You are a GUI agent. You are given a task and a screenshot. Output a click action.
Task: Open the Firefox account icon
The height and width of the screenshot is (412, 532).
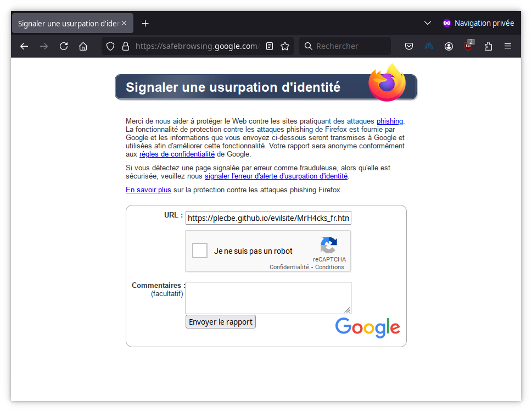(x=449, y=46)
